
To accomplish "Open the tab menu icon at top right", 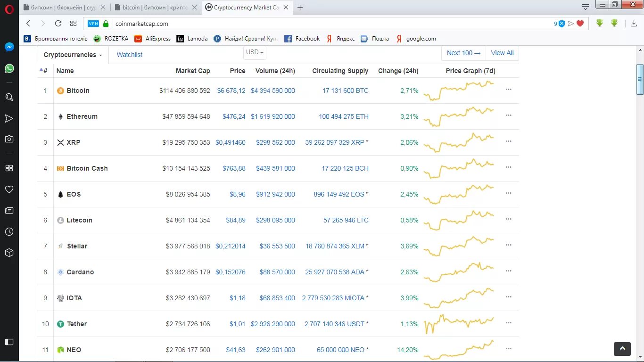I will click(x=586, y=7).
